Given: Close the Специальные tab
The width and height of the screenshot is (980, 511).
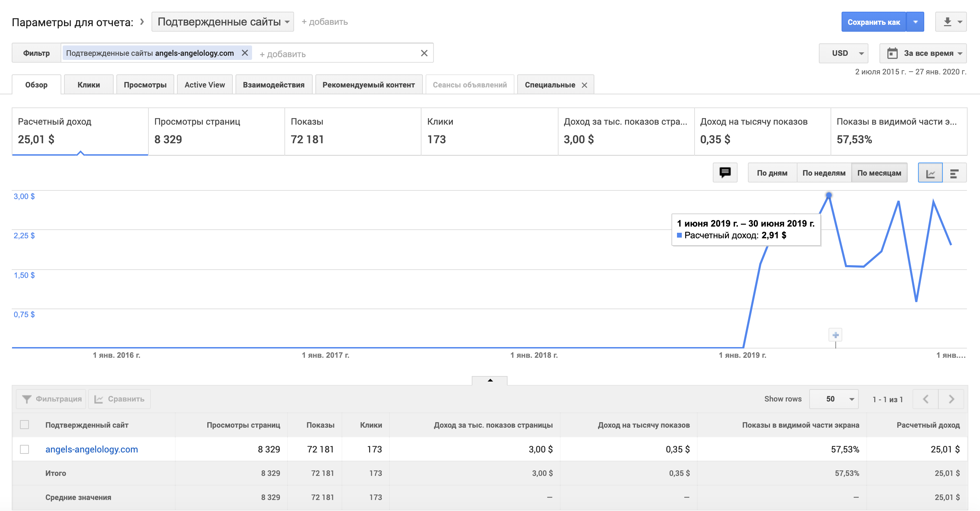Looking at the screenshot, I should pos(584,85).
